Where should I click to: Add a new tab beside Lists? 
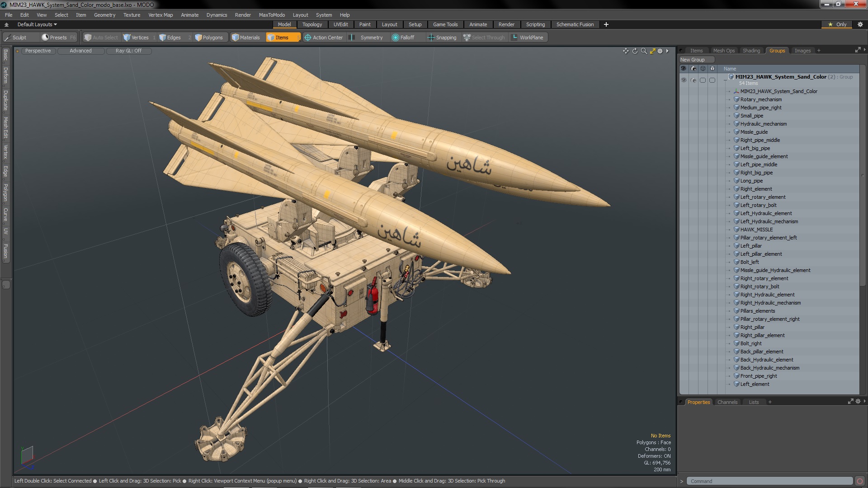click(x=770, y=402)
